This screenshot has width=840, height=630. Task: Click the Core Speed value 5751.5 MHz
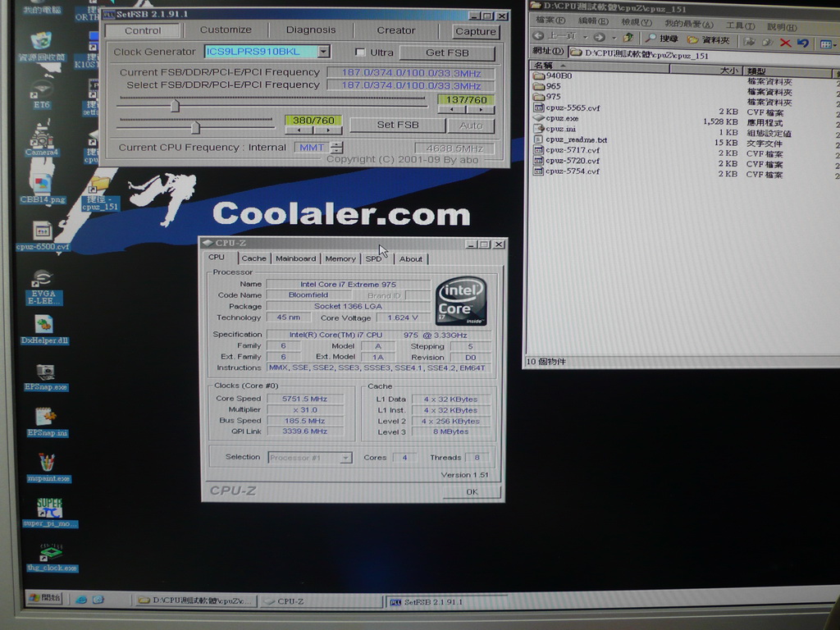point(304,399)
